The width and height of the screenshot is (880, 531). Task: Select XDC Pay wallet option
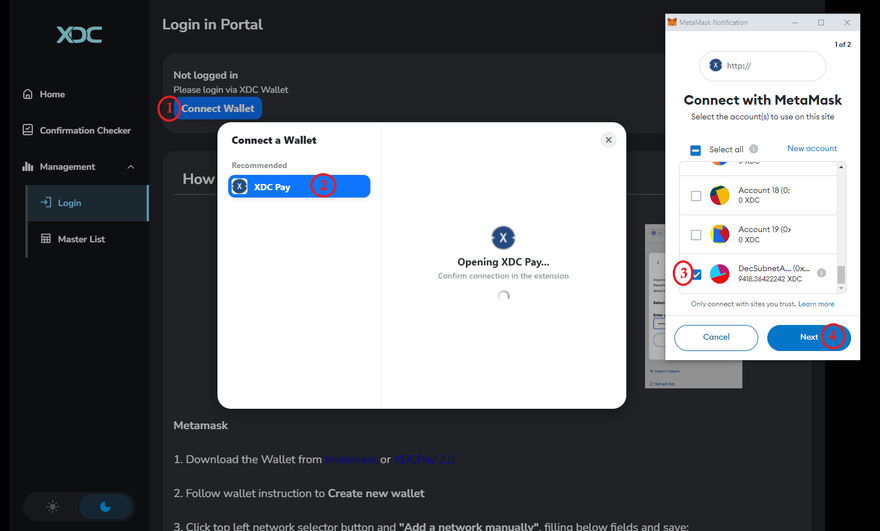[299, 186]
